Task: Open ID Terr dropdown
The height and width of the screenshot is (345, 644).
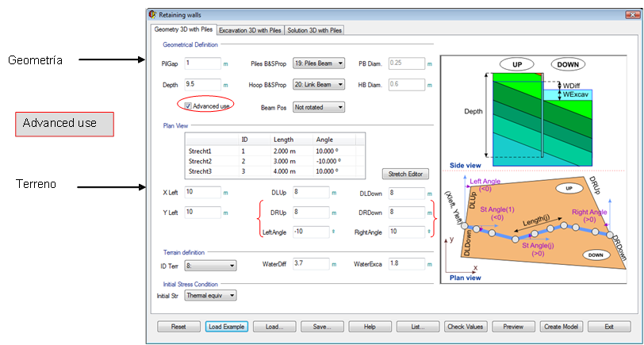Action: point(210,266)
